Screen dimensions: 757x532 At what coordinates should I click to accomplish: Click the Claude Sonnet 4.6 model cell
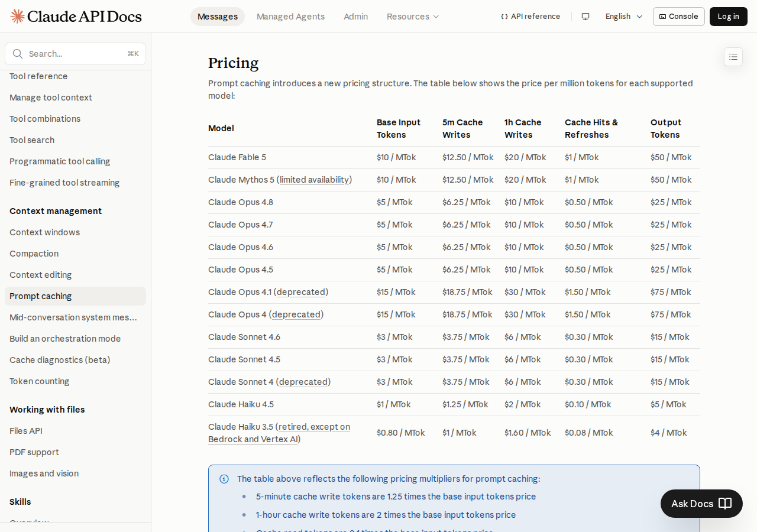coord(244,337)
